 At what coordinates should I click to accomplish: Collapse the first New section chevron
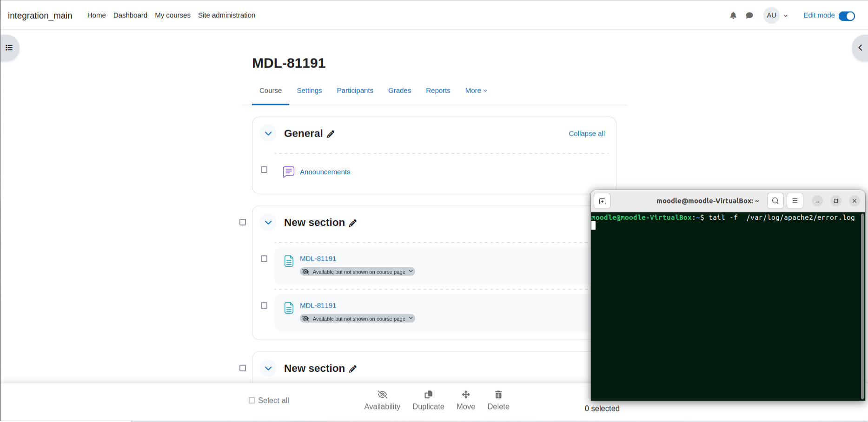268,223
